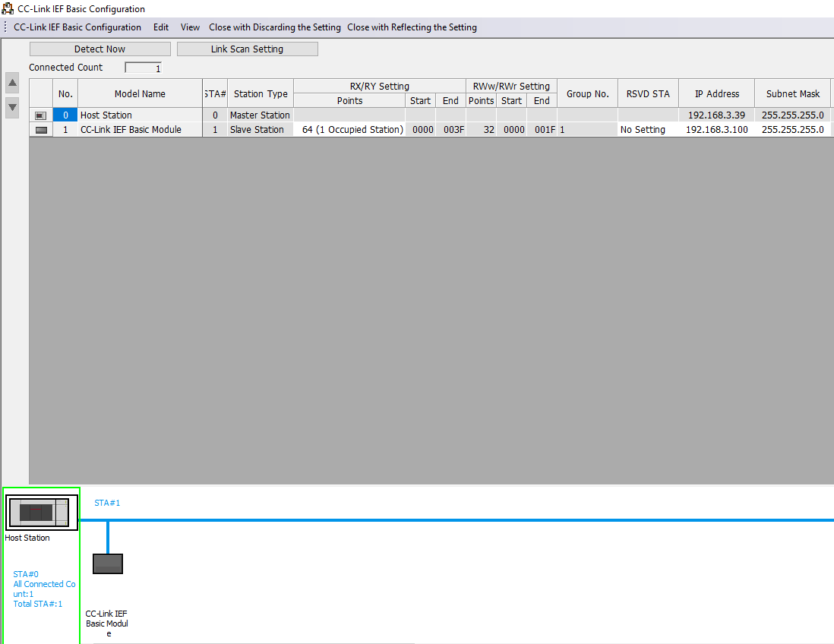This screenshot has width=834, height=644.
Task: Open the No Setting RSVD STA cell
Action: click(648, 130)
